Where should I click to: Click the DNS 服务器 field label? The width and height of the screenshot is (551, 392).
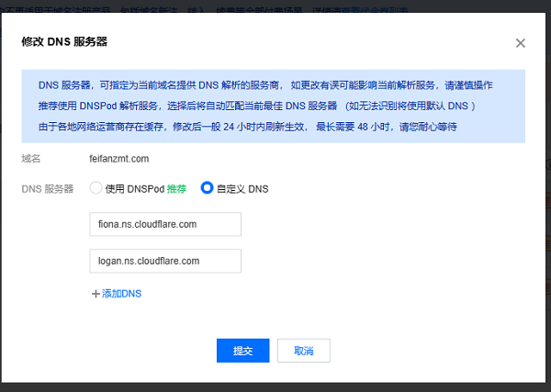(48, 189)
